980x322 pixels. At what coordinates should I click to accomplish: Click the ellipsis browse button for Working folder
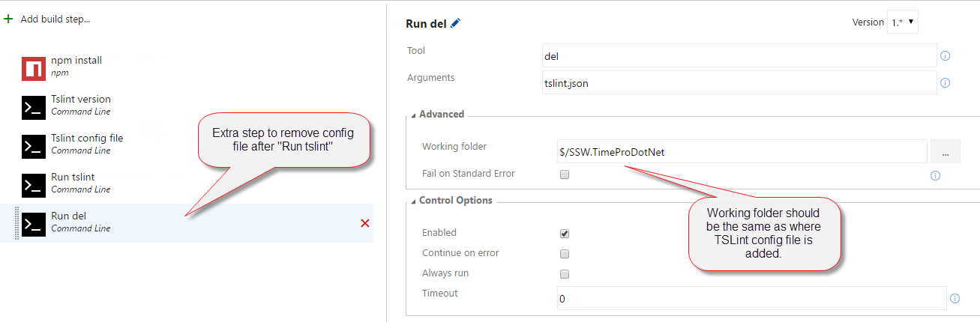tap(945, 152)
